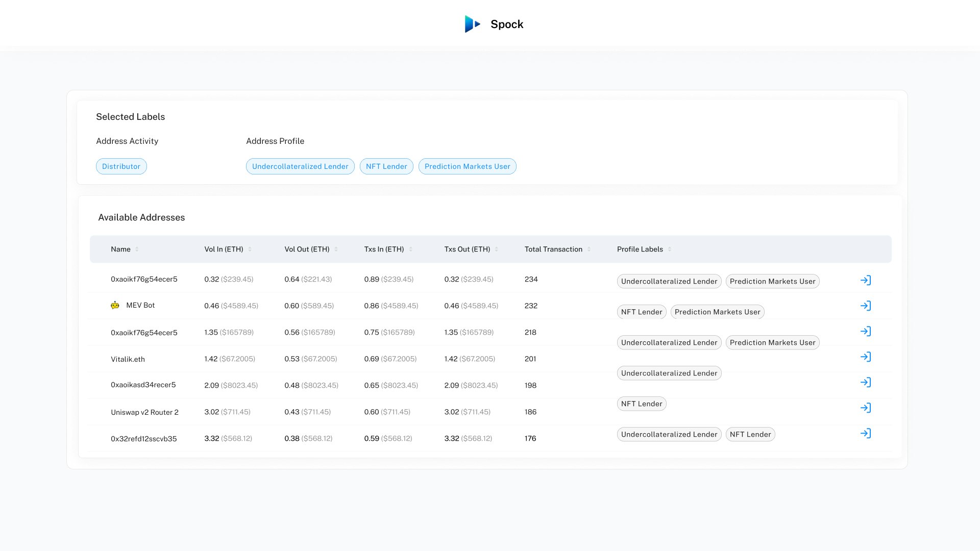The image size is (980, 551).
Task: Click total transaction value 201
Action: (x=530, y=359)
